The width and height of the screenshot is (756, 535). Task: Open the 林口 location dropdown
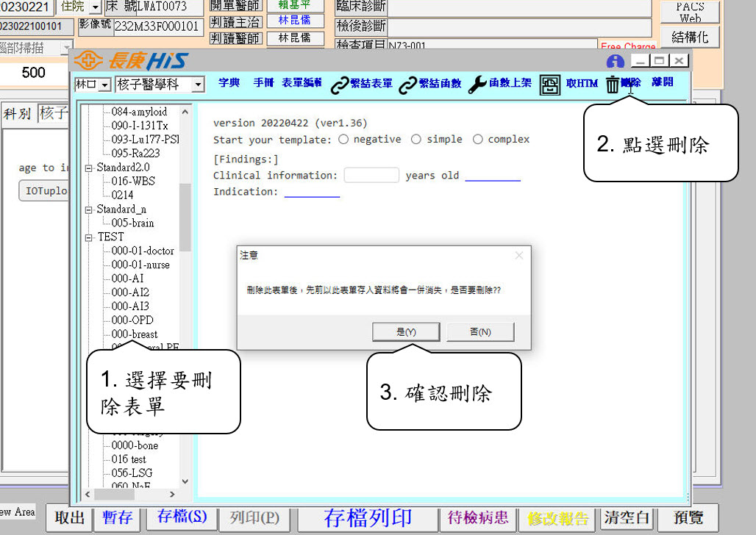click(104, 85)
